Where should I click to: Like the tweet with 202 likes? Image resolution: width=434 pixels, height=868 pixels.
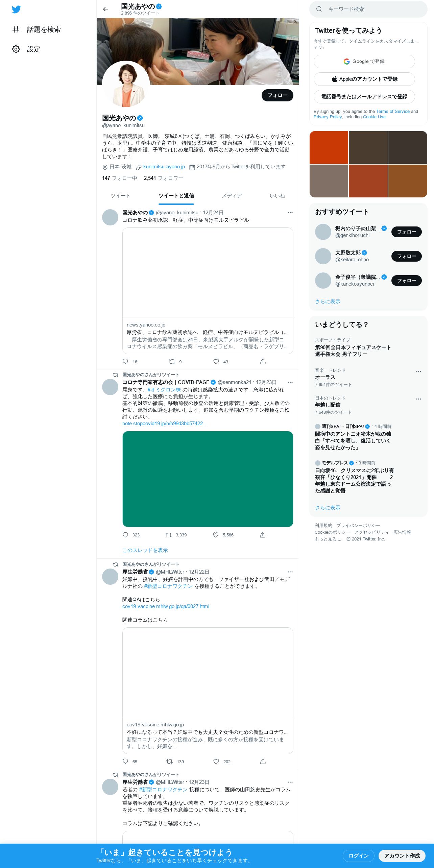(216, 762)
